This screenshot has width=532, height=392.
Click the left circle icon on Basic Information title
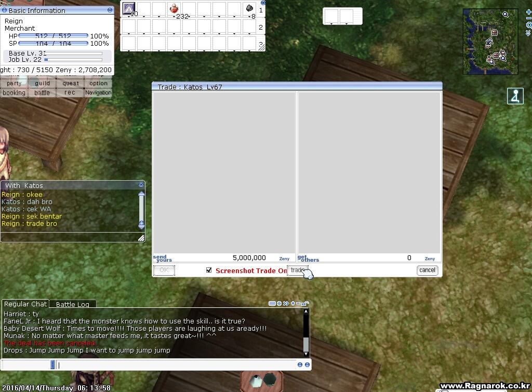click(x=4, y=10)
